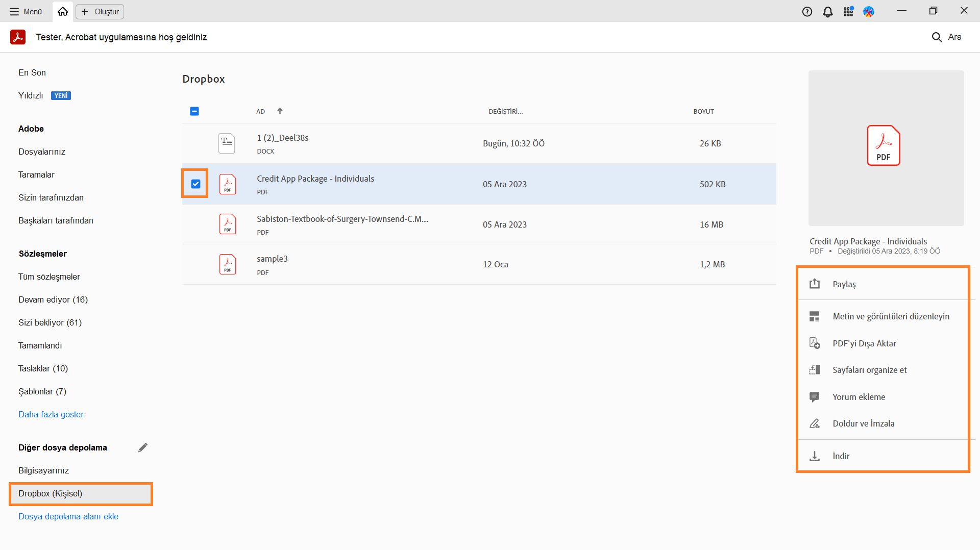The image size is (980, 551).
Task: Open Yorum ekleme comment tool
Action: (859, 397)
